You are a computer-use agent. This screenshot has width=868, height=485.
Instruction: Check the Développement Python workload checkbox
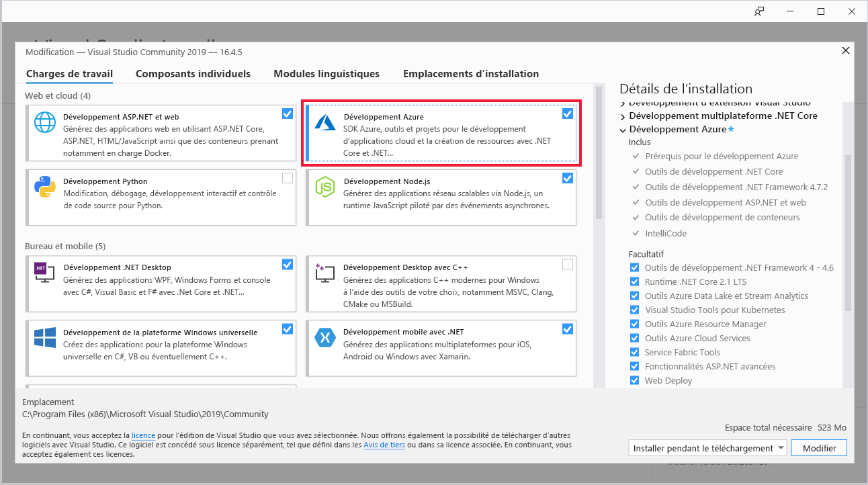click(288, 178)
